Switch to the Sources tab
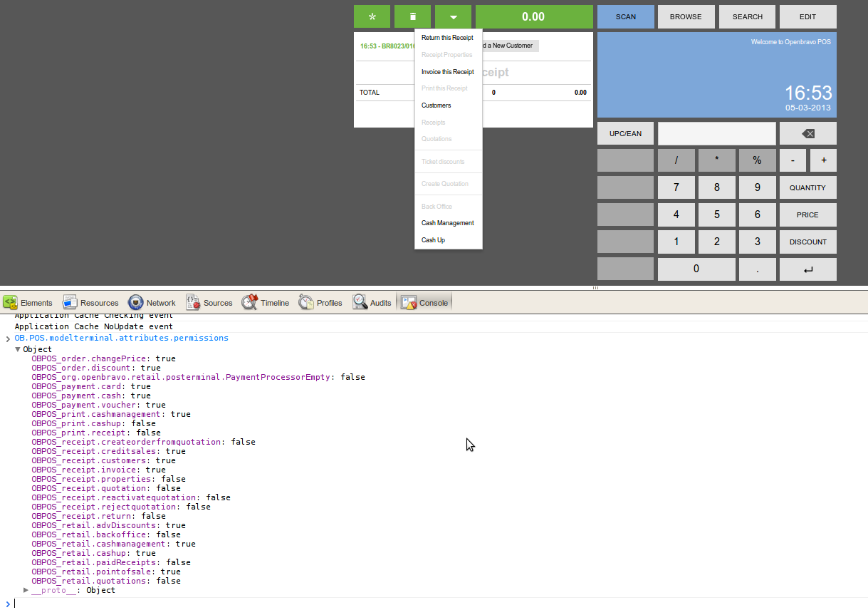 click(x=209, y=303)
